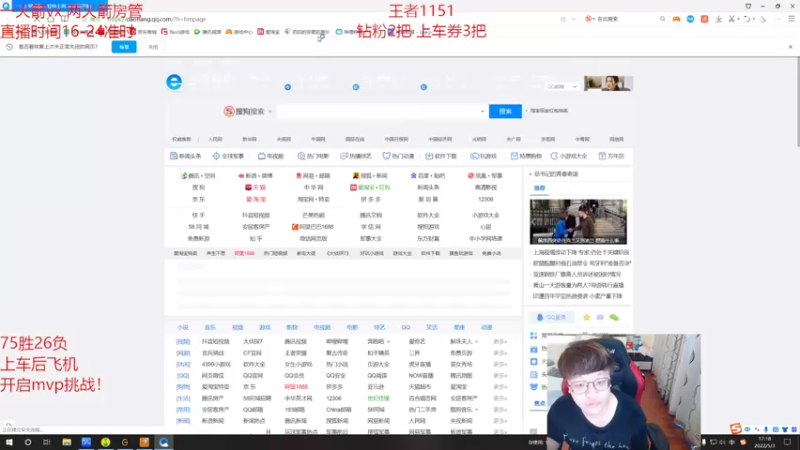
Task: Open the celebrity photo thumbnail at page top right
Action: [608, 83]
